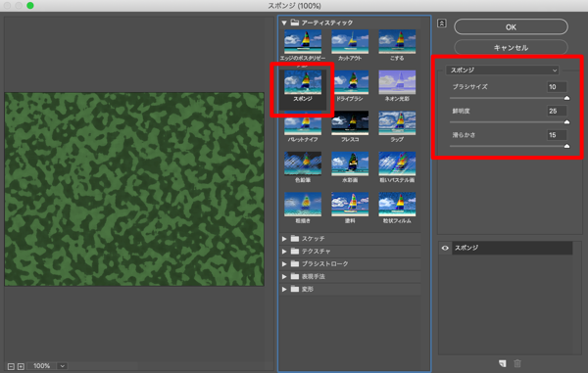The width and height of the screenshot is (588, 373).
Task: Hide the スポンジ effect layer eye
Action: tap(445, 248)
